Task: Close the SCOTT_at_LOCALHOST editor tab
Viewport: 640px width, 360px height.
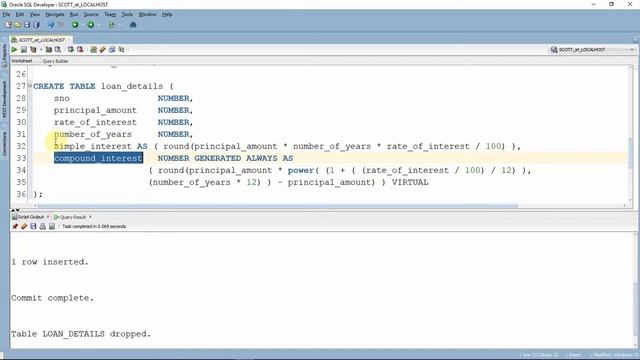Action: point(69,40)
